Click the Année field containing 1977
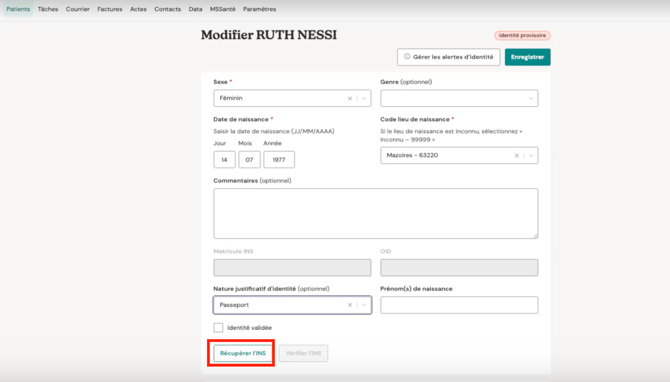 tap(279, 159)
